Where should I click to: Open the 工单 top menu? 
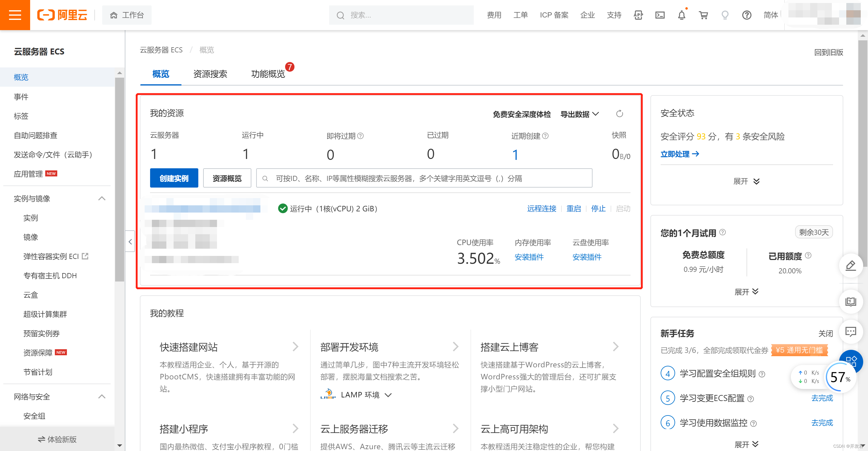pos(520,15)
